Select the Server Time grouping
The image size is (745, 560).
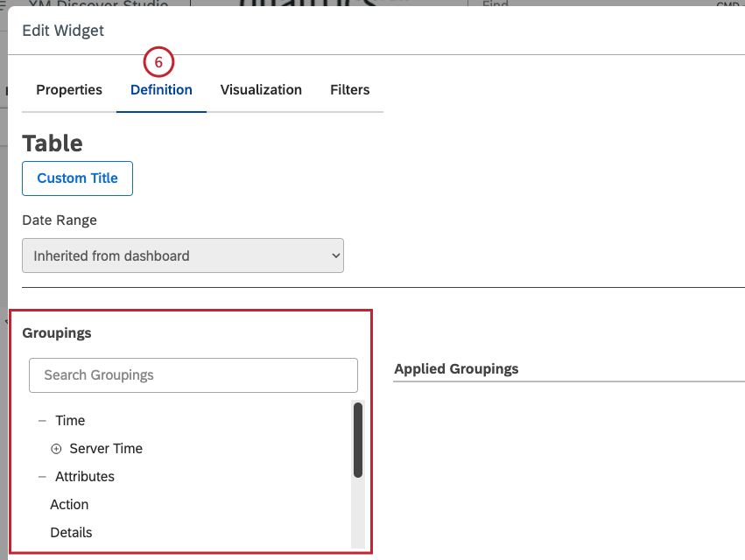coord(107,448)
